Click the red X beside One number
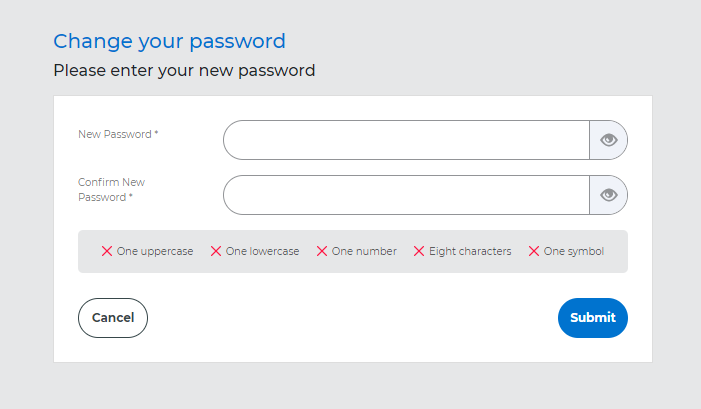This screenshot has height=409, width=701. coord(322,251)
